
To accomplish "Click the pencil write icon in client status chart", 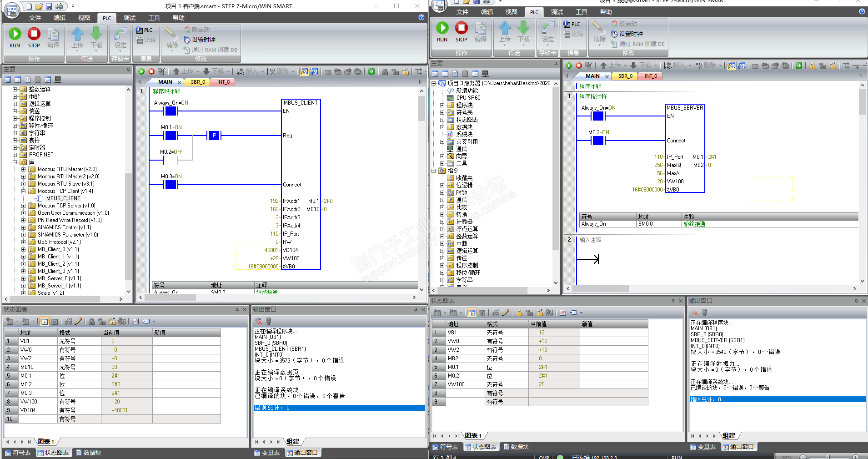I will click(78, 321).
